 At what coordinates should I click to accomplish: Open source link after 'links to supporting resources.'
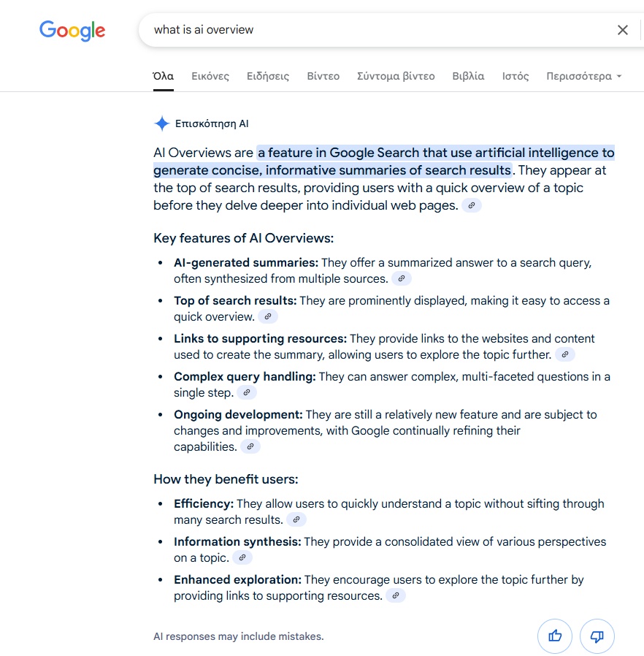click(396, 596)
